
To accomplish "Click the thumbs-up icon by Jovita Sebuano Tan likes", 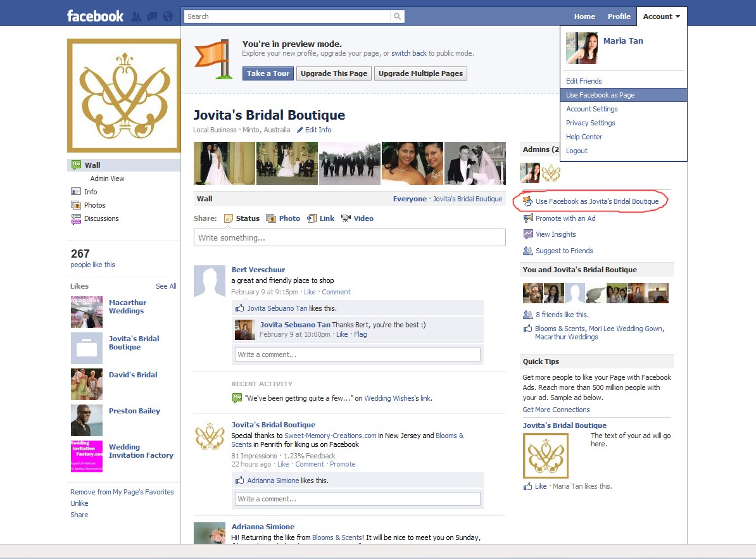I will 239,308.
